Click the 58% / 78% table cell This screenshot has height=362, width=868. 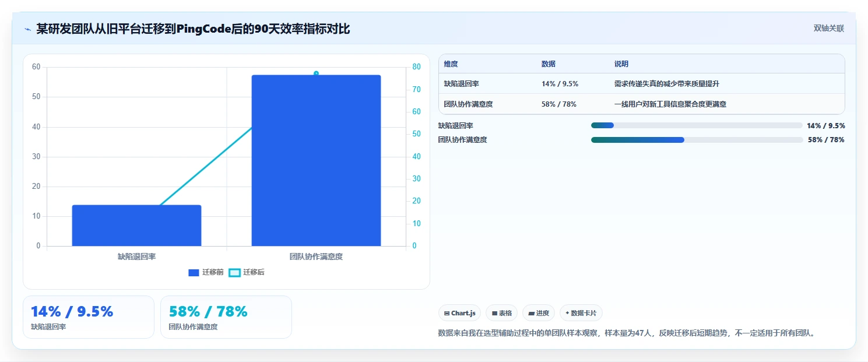click(x=558, y=104)
